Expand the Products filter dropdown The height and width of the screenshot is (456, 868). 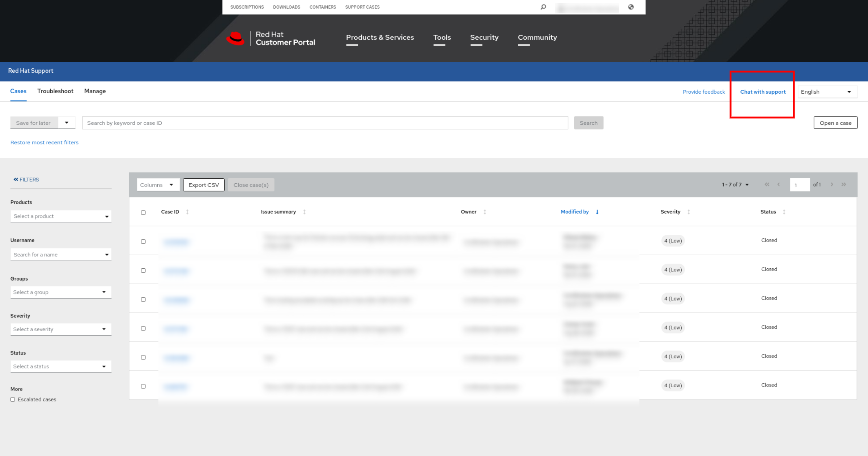61,216
